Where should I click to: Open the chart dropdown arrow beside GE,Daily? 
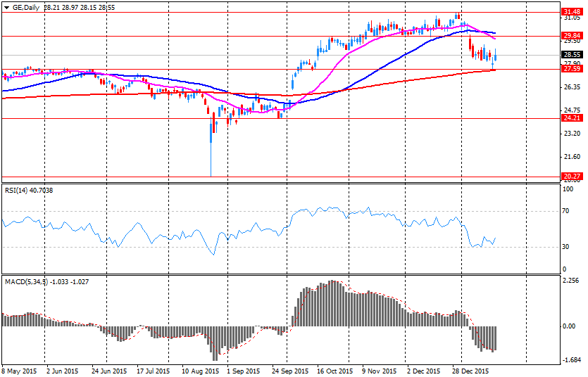point(6,6)
